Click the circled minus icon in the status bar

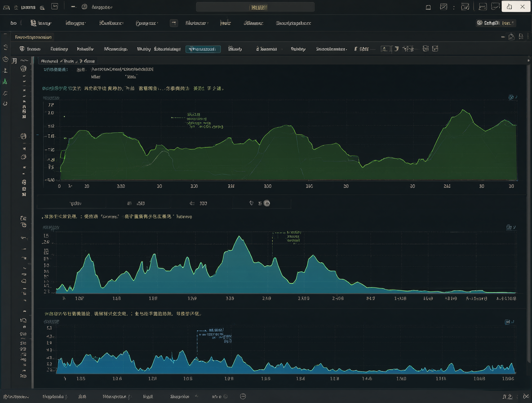(x=243, y=396)
